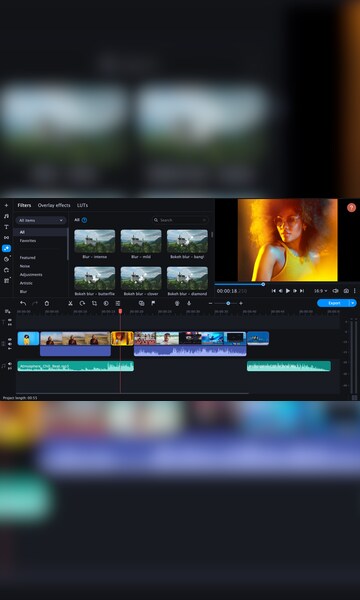Delete the selected clip with trash icon

(47, 303)
